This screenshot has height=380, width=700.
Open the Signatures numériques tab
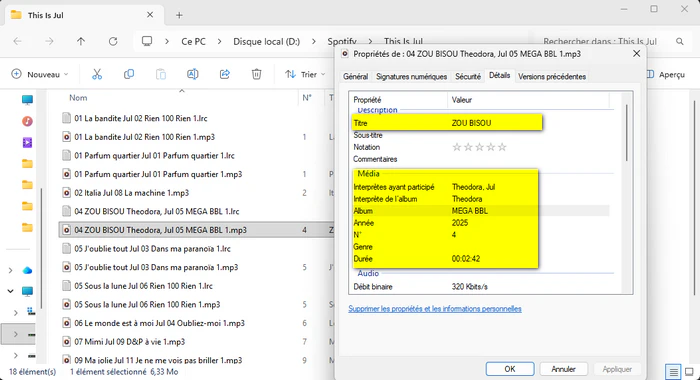[x=411, y=76]
